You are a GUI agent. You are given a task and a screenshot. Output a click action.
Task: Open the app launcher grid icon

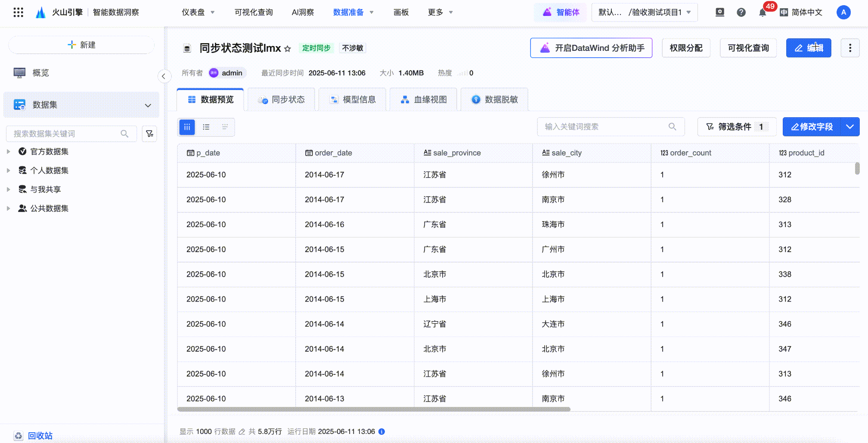18,12
